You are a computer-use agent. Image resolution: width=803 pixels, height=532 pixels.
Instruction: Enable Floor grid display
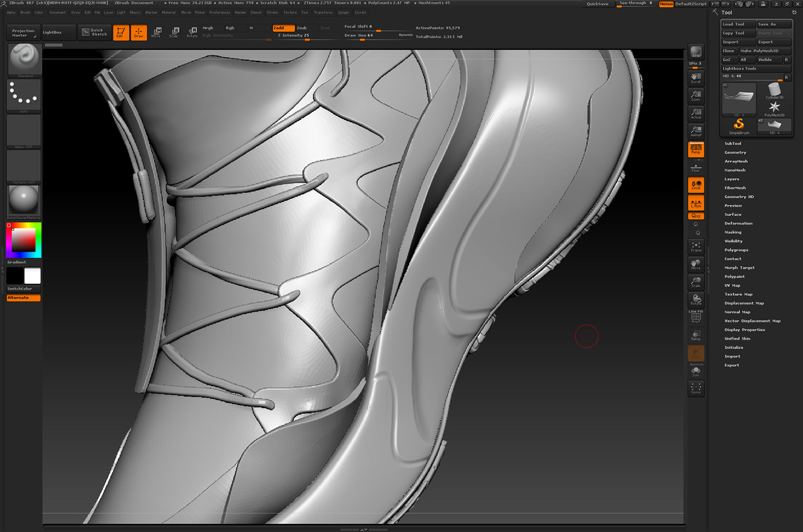(x=696, y=166)
